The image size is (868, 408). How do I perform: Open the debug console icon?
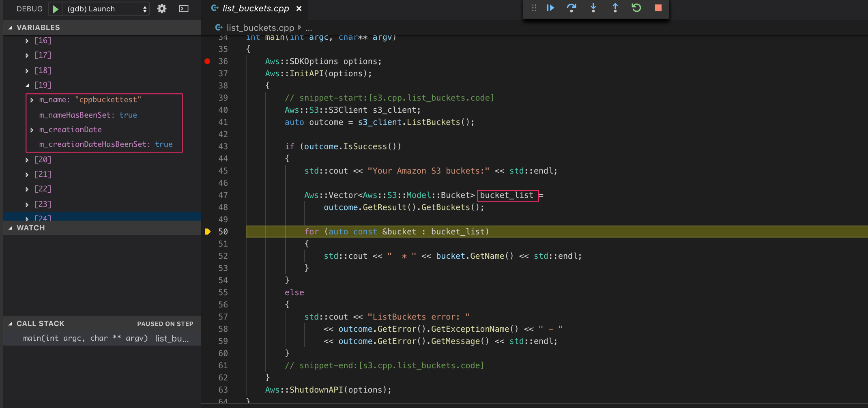pyautogui.click(x=184, y=9)
